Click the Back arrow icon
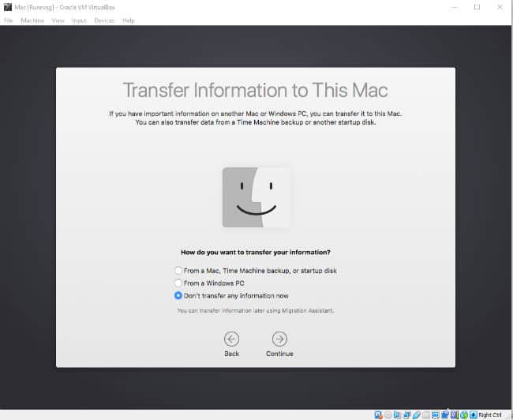The height and width of the screenshot is (420, 513). [x=231, y=339]
